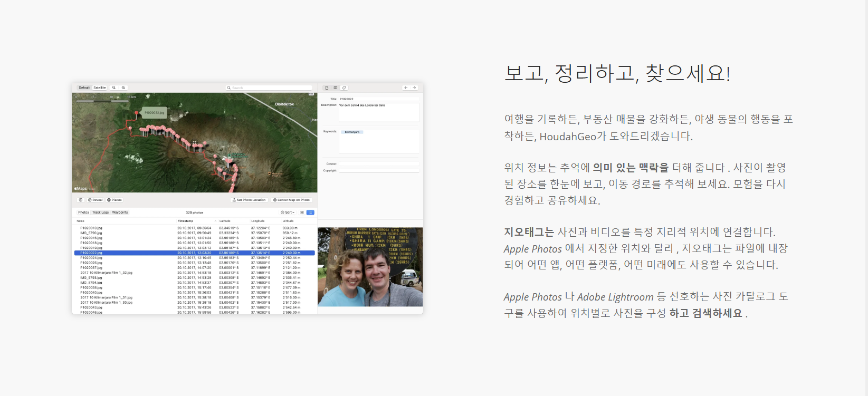Click the Places button
The width and height of the screenshot is (868, 396).
pyautogui.click(x=115, y=200)
